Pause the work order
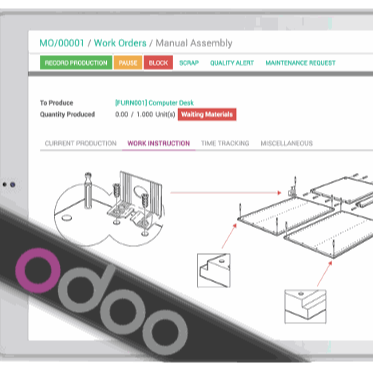This screenshot has width=373, height=373. click(x=128, y=63)
